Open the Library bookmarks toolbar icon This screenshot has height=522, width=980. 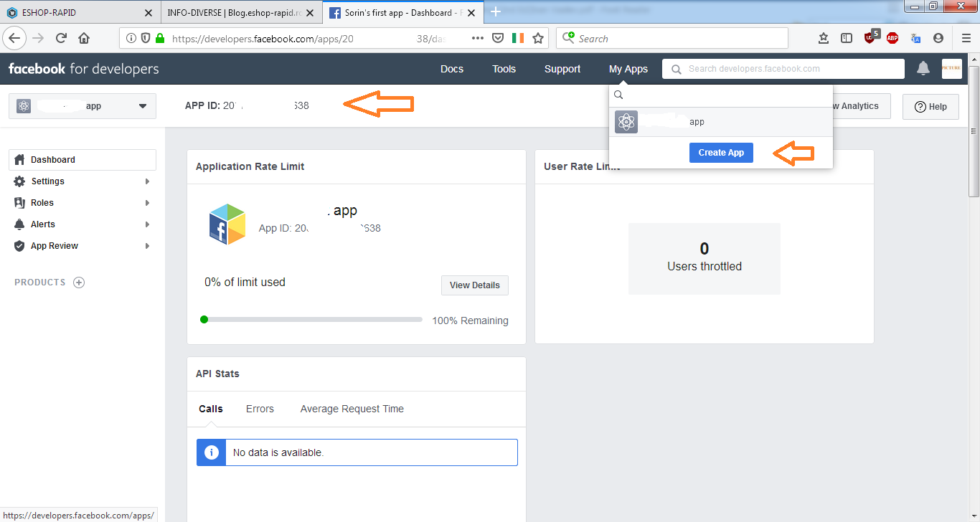(824, 38)
